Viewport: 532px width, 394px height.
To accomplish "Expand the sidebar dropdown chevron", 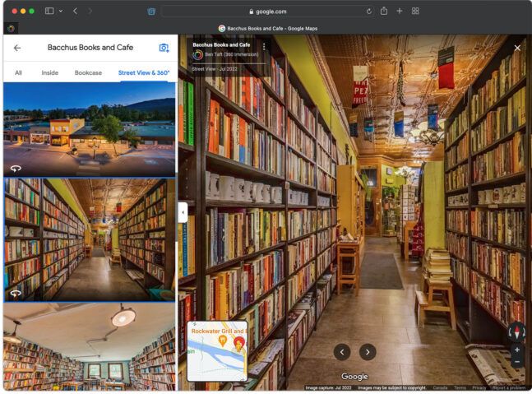I will point(61,12).
